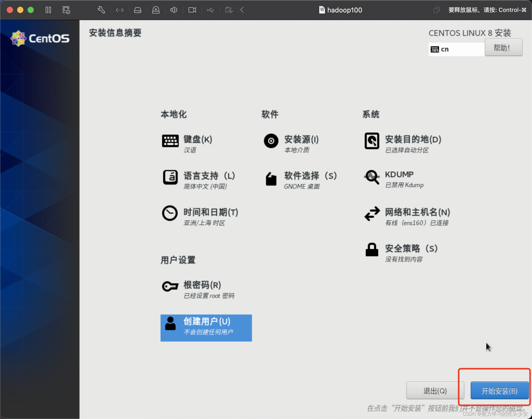Screen dimensions: 532x419
Task: Click the USB devices toolbar icon
Action: (210, 10)
